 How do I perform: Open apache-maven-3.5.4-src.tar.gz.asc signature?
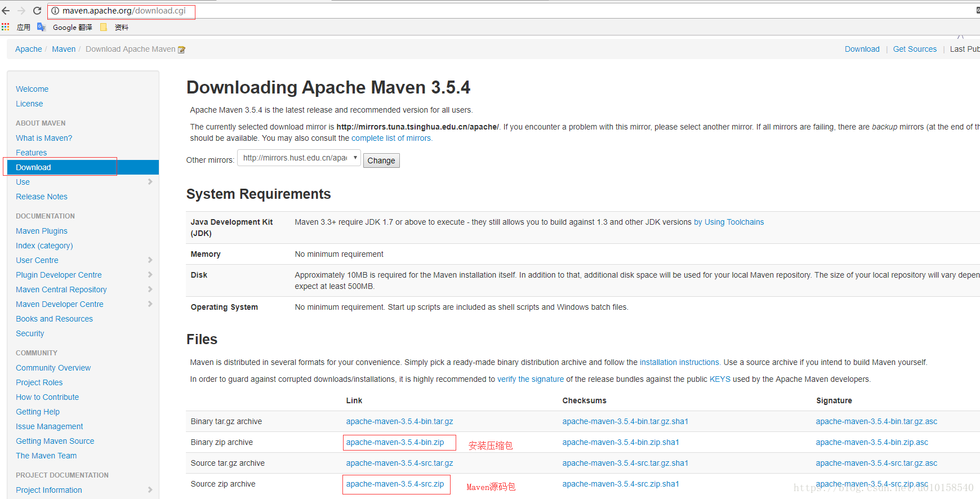point(876,463)
